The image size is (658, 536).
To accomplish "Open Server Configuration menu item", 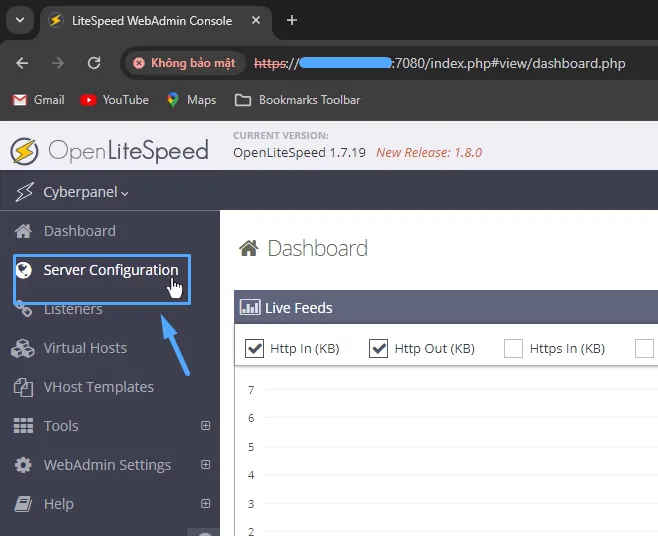I will pos(110,270).
